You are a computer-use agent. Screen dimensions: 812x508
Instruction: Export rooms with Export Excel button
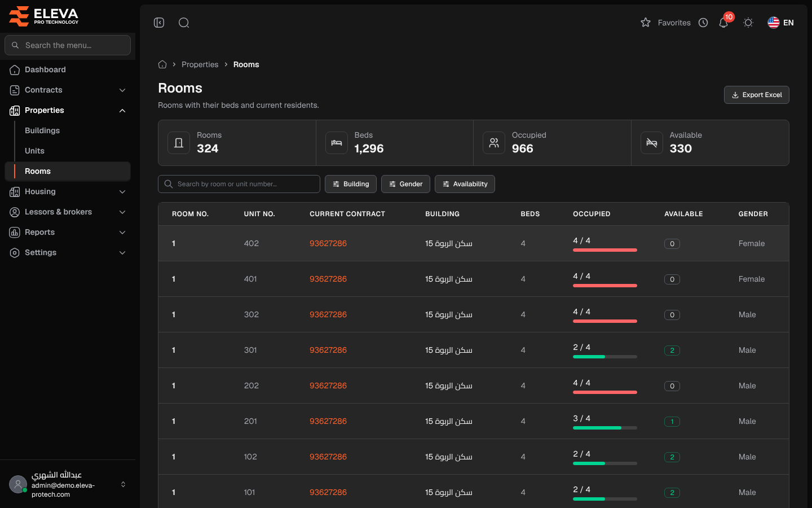click(756, 95)
